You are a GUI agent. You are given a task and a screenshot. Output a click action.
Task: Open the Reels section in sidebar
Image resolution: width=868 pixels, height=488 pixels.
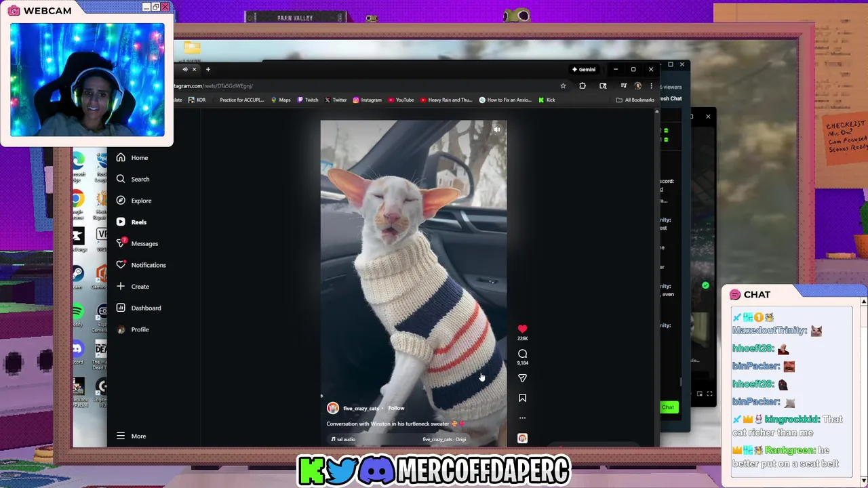click(131, 222)
